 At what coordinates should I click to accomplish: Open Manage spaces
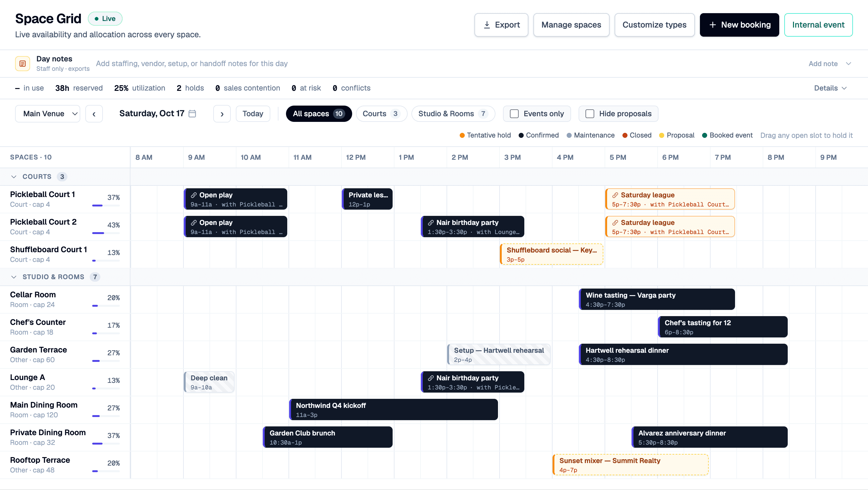(571, 25)
